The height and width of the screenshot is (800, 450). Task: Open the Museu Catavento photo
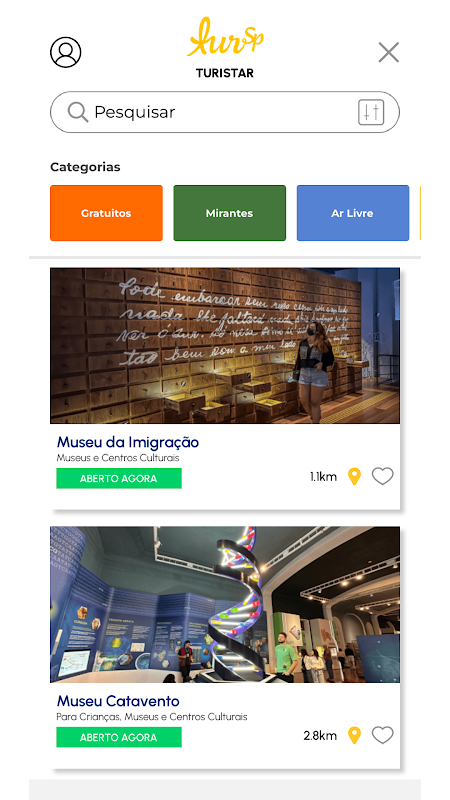224,605
